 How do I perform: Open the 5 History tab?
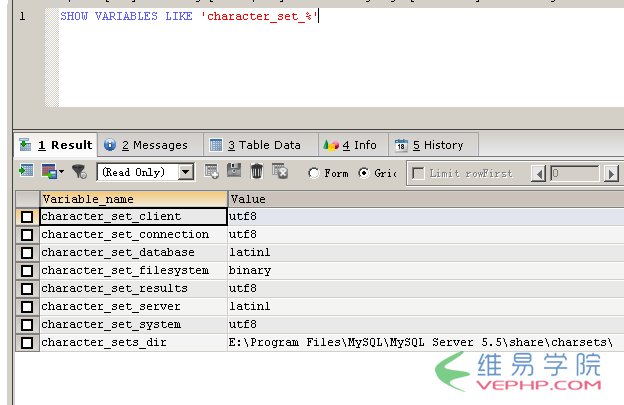[x=433, y=145]
